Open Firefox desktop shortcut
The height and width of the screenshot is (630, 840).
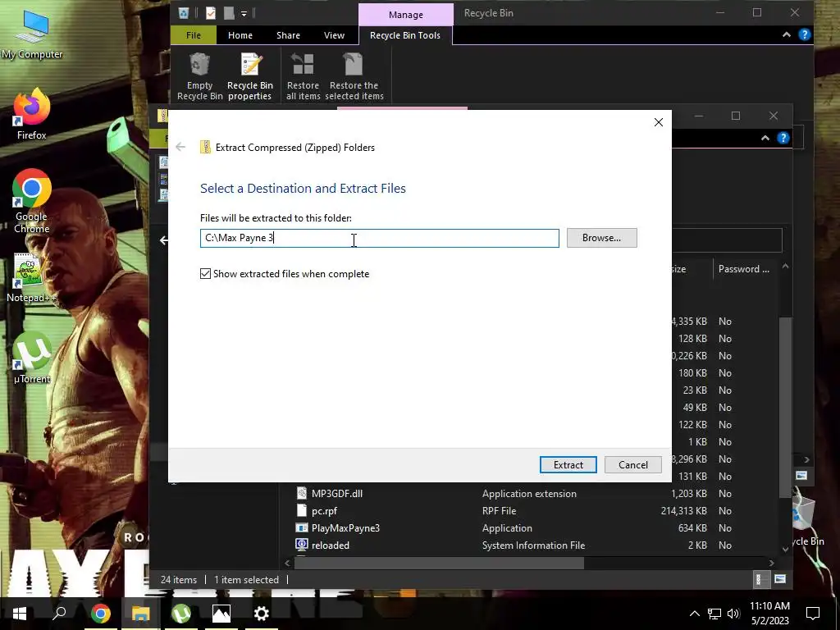coord(32,114)
